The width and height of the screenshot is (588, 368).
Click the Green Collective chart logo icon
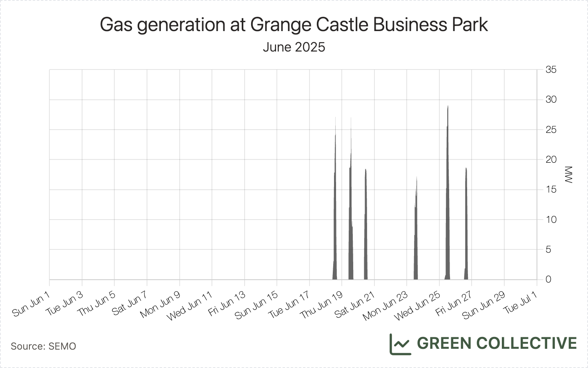pyautogui.click(x=400, y=344)
